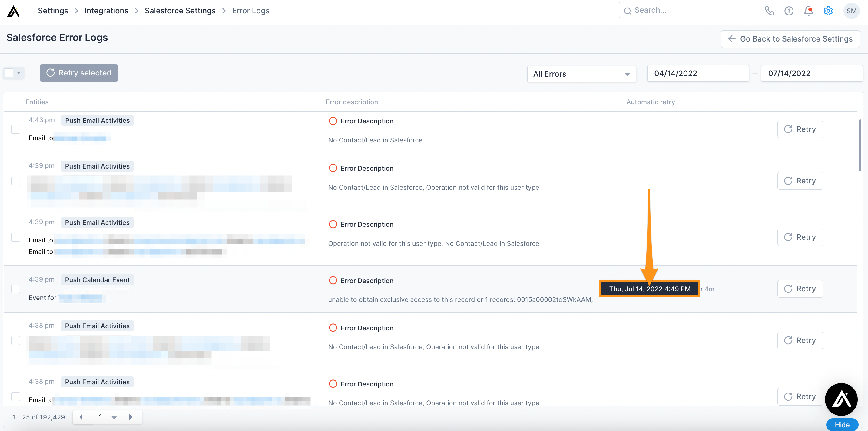
Task: Open the All Errors filter dropdown
Action: click(x=581, y=74)
